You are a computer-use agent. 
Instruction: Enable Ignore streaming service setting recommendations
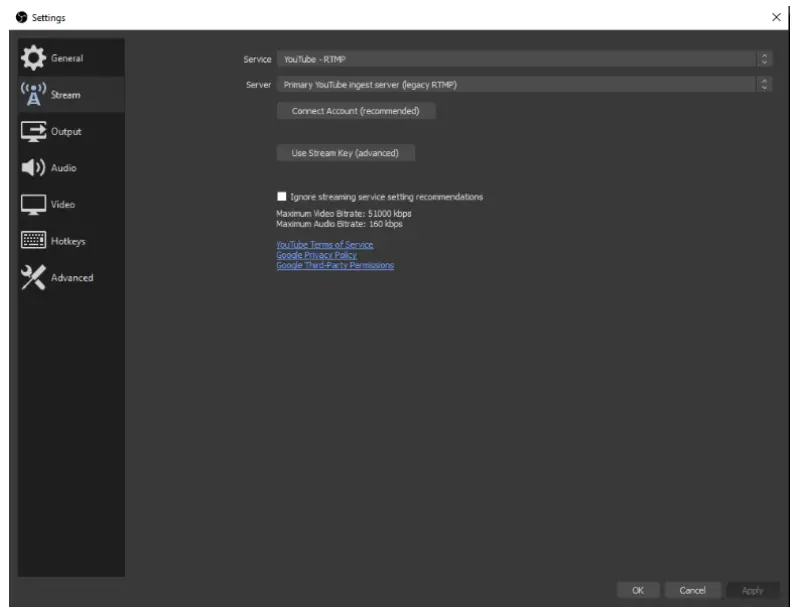[x=282, y=197]
